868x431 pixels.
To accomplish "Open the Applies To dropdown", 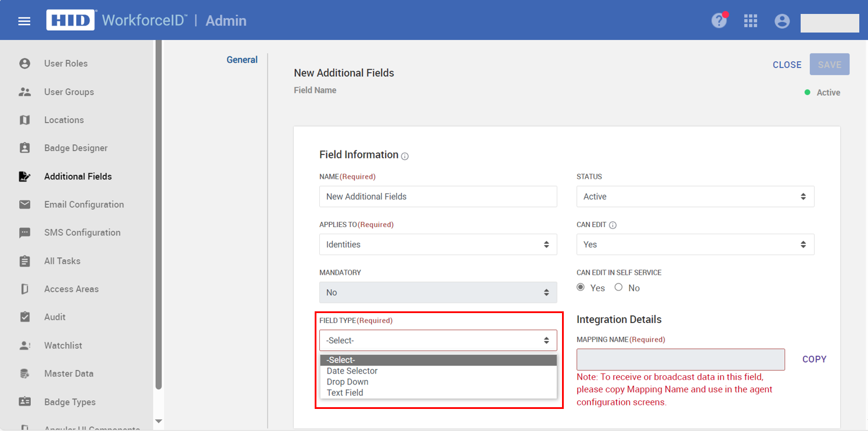I will point(438,245).
